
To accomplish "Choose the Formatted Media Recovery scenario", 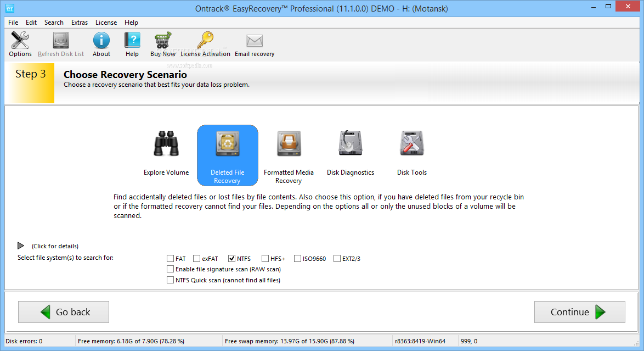I will click(289, 157).
